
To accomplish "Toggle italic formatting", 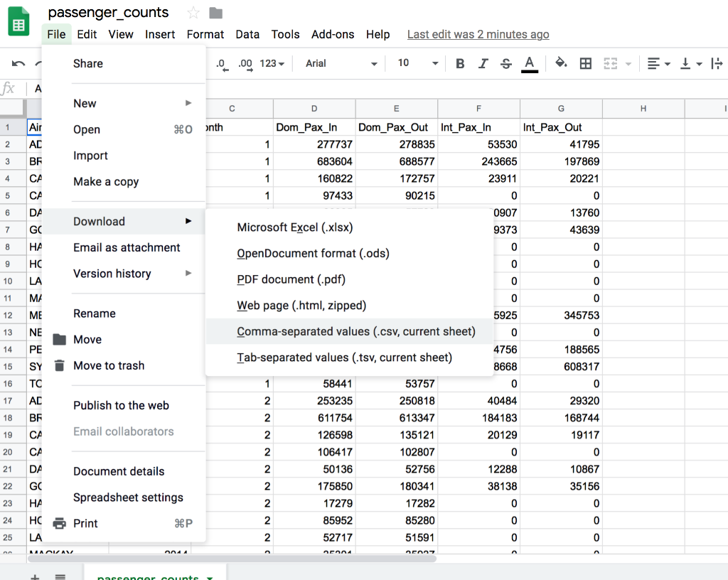I will point(483,63).
